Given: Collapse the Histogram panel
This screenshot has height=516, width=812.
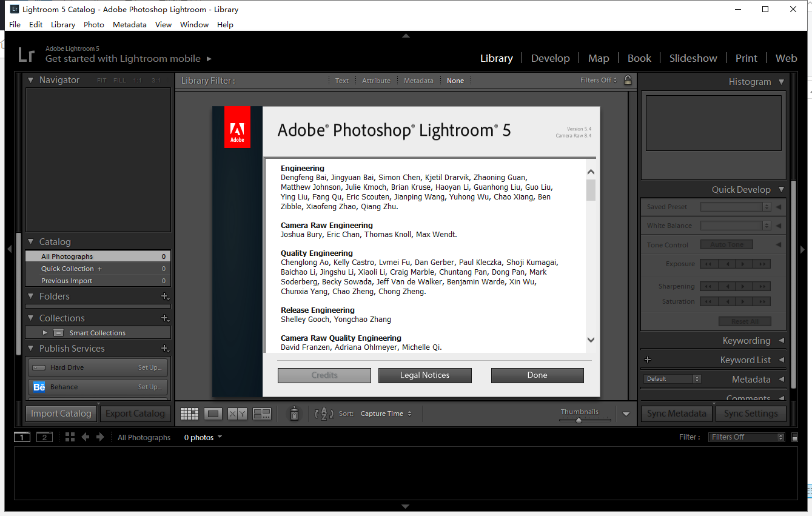Looking at the screenshot, I should (781, 82).
